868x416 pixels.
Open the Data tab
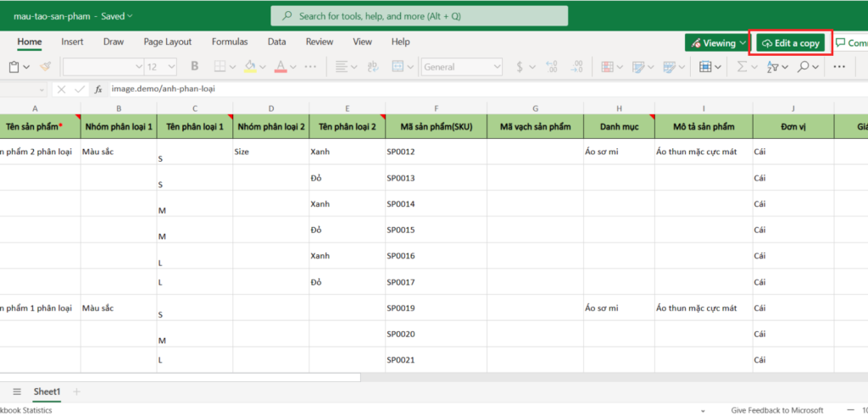coord(277,42)
